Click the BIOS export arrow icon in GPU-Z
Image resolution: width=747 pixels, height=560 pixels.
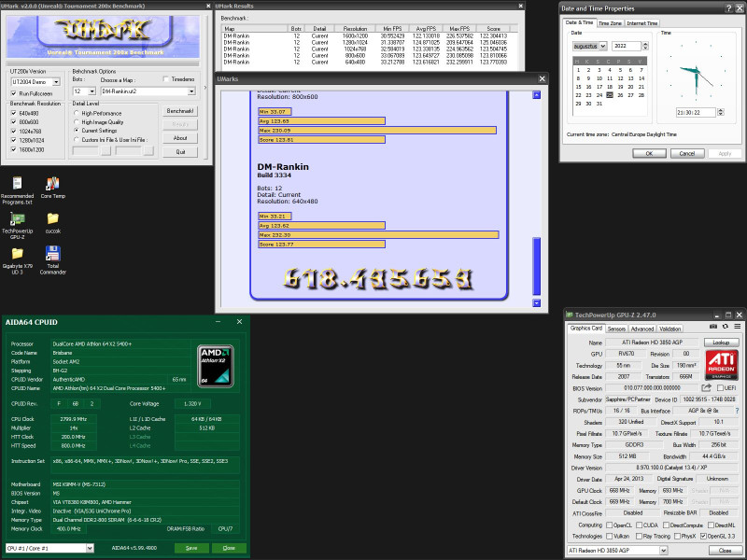point(707,388)
